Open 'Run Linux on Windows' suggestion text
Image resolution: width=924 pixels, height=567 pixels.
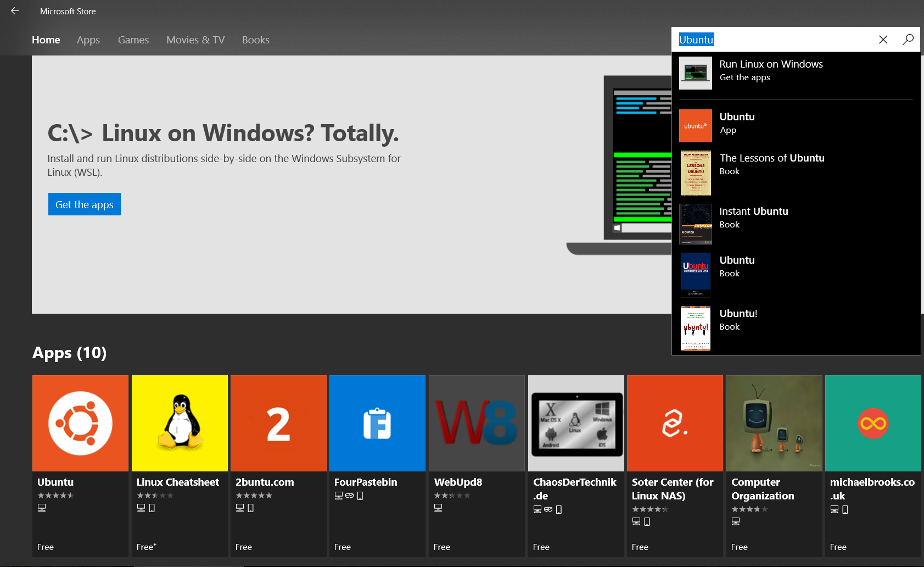coord(771,64)
